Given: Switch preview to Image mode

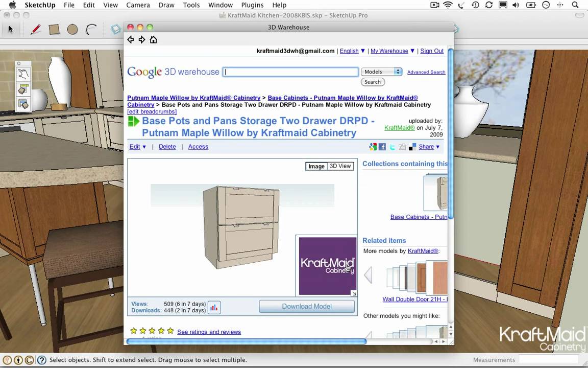Looking at the screenshot, I should pyautogui.click(x=316, y=166).
